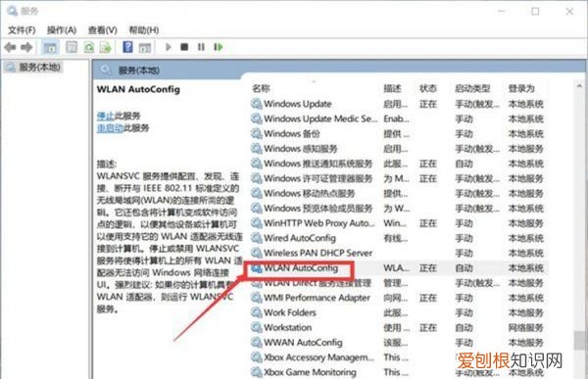Click the Restart Service icon
The image size is (588, 379).
click(218, 47)
